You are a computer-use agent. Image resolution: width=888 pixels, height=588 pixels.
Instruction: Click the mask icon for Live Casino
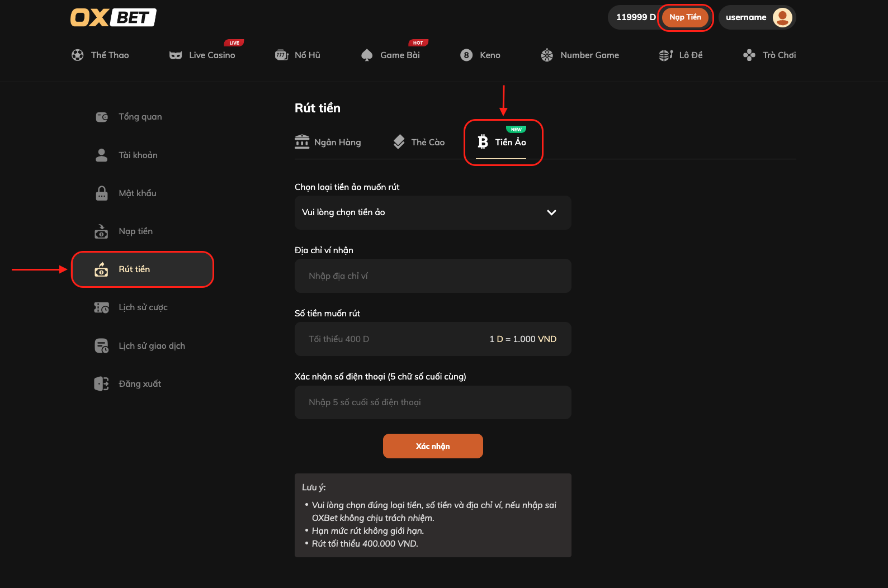pyautogui.click(x=176, y=55)
